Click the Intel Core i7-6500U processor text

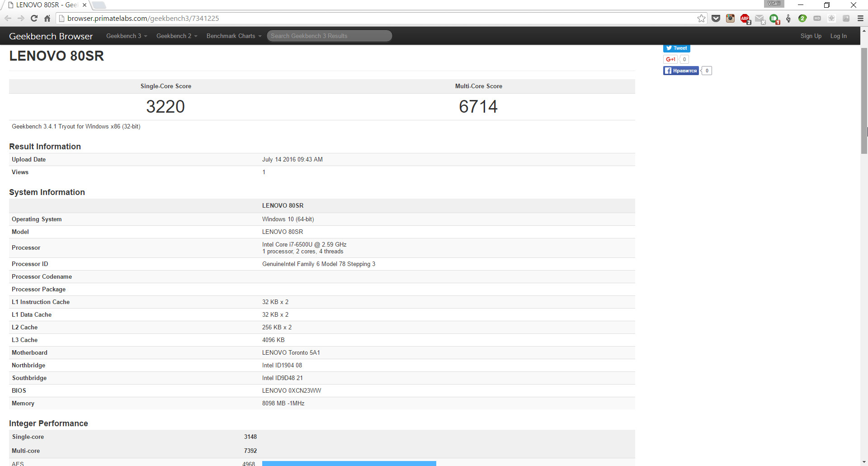[x=304, y=245]
